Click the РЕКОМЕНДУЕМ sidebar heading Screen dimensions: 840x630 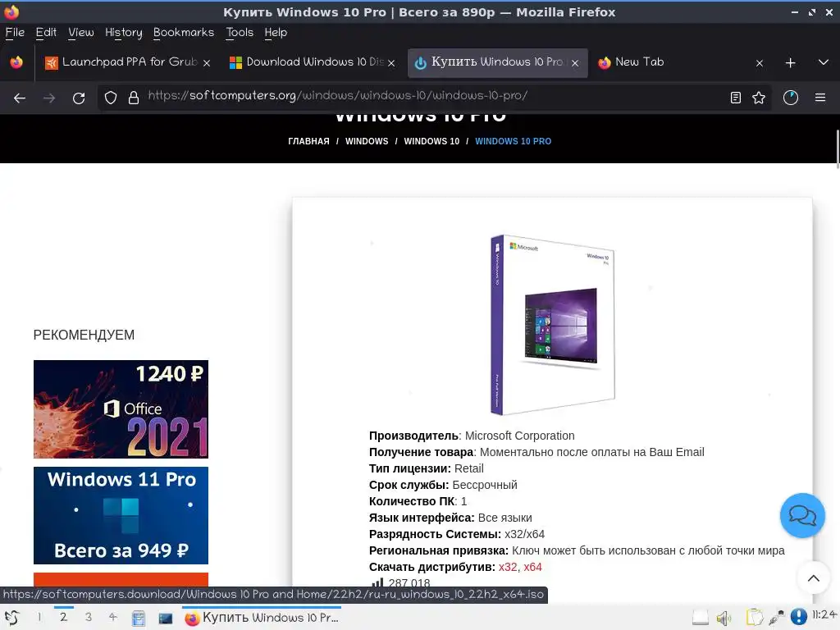coord(84,335)
